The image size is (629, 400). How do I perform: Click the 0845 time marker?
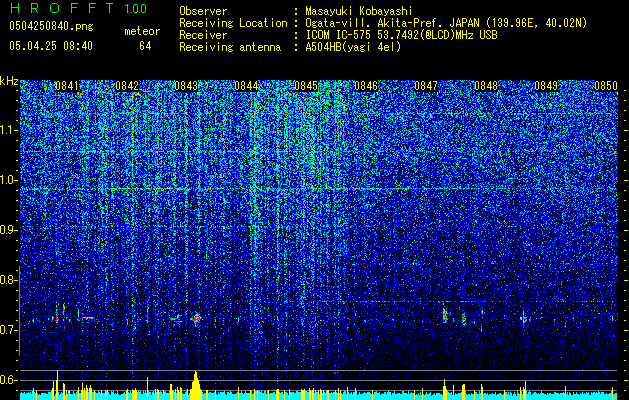click(306, 86)
